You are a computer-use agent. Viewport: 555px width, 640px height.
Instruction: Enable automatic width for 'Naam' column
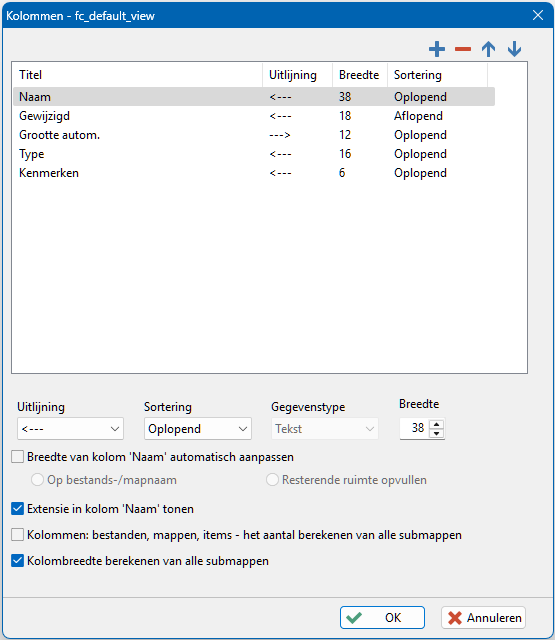point(18,457)
